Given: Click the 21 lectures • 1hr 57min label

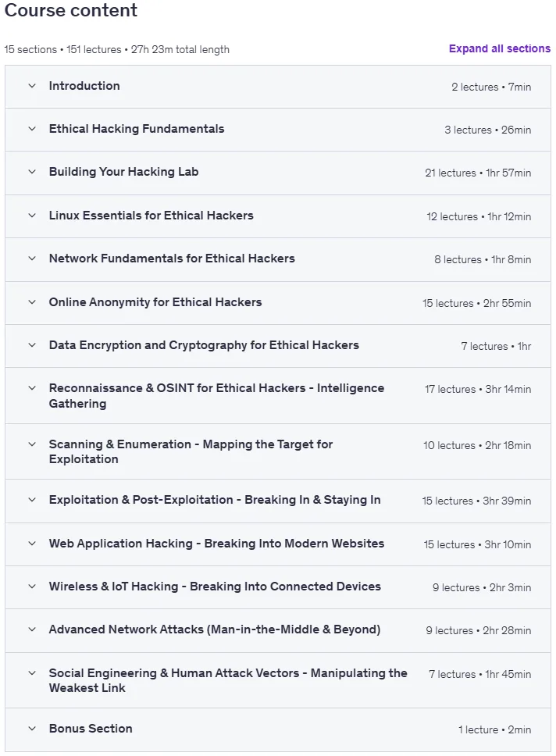Looking at the screenshot, I should click(x=478, y=173).
